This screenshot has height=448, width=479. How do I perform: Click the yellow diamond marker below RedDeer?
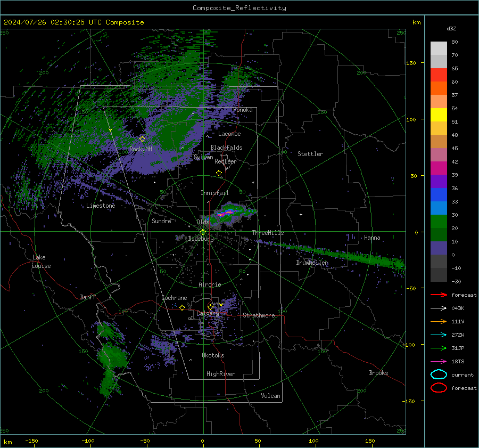[219, 173]
